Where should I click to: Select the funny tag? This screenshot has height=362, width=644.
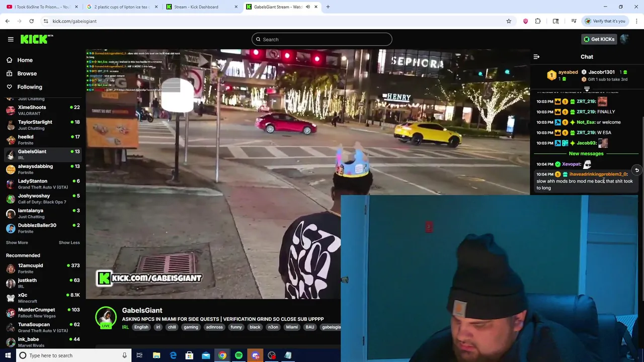tap(236, 327)
